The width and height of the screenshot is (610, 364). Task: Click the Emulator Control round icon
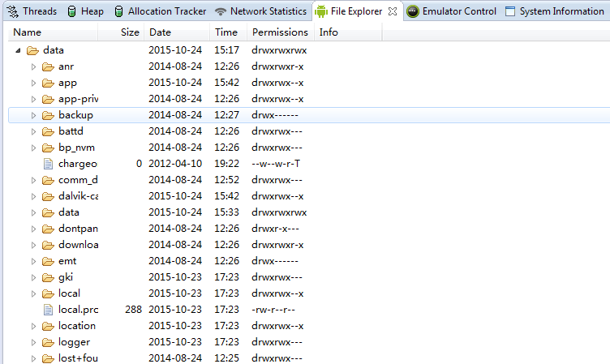(x=412, y=11)
